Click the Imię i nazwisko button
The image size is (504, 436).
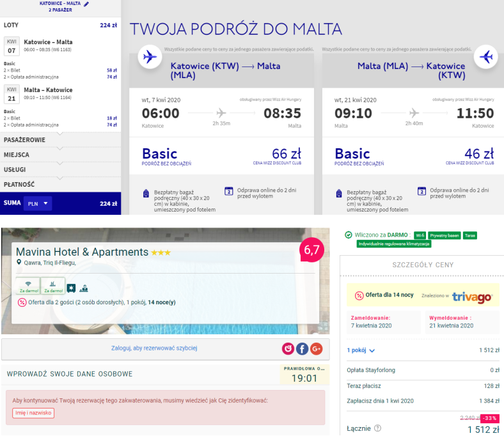[33, 413]
